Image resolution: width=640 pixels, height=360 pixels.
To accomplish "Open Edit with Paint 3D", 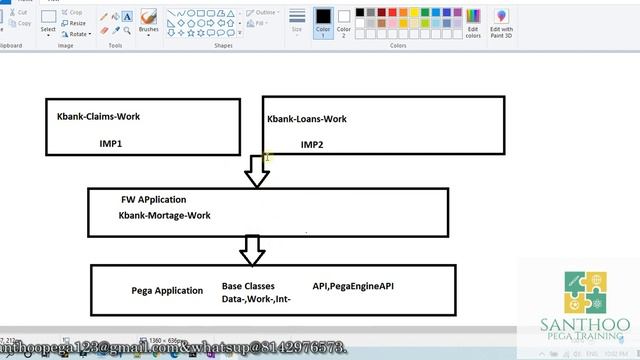I will click(x=501, y=24).
